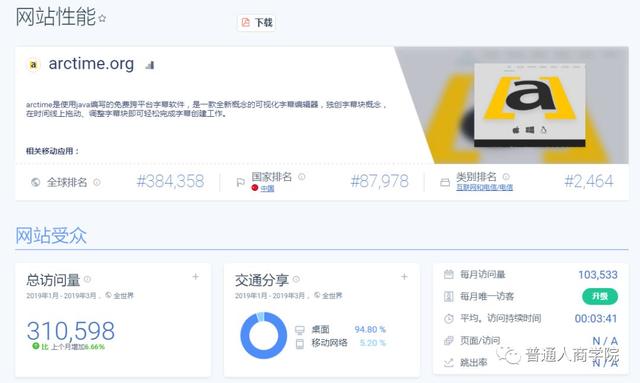Click the globe icon beside 全世界 under 总访问量

108,295
